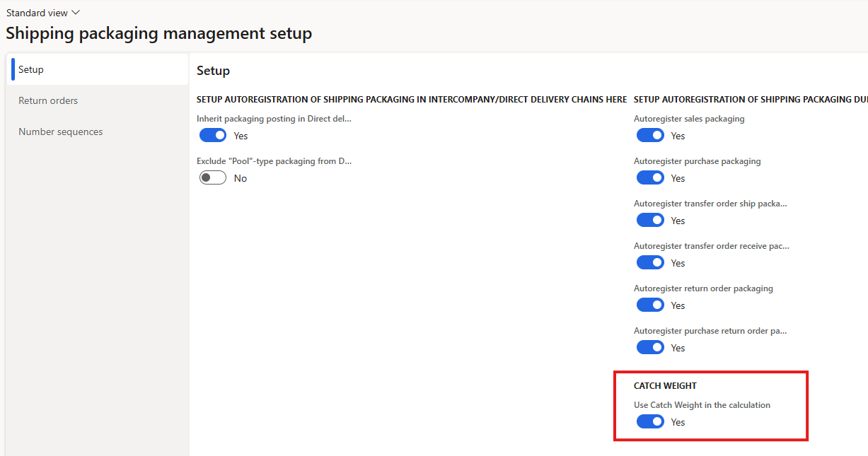Open the Number sequences tab
Image resolution: width=868 pixels, height=456 pixels.
(60, 131)
